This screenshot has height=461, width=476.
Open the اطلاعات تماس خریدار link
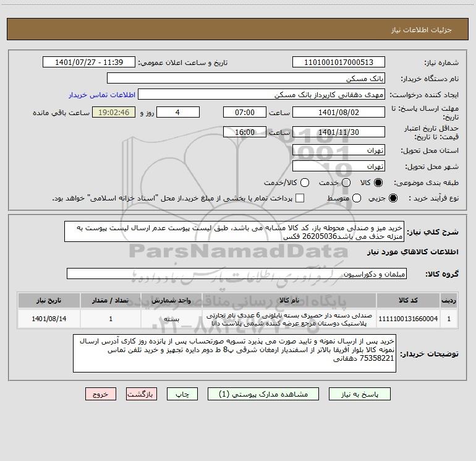102,95
